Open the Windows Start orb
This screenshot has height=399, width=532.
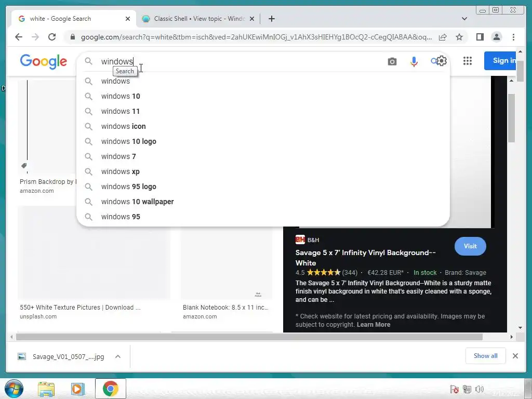tap(14, 389)
